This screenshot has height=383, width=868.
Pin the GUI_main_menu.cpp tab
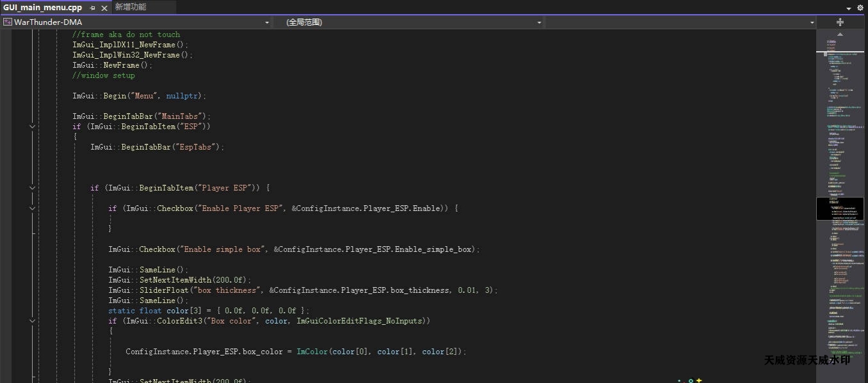click(x=93, y=8)
